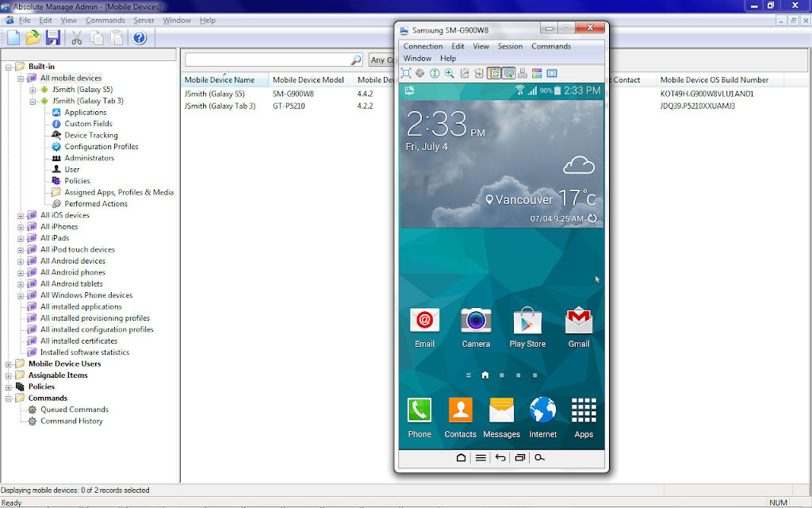
Task: Toggle the clipboard sync button in Samsung toolbar
Action: point(495,73)
